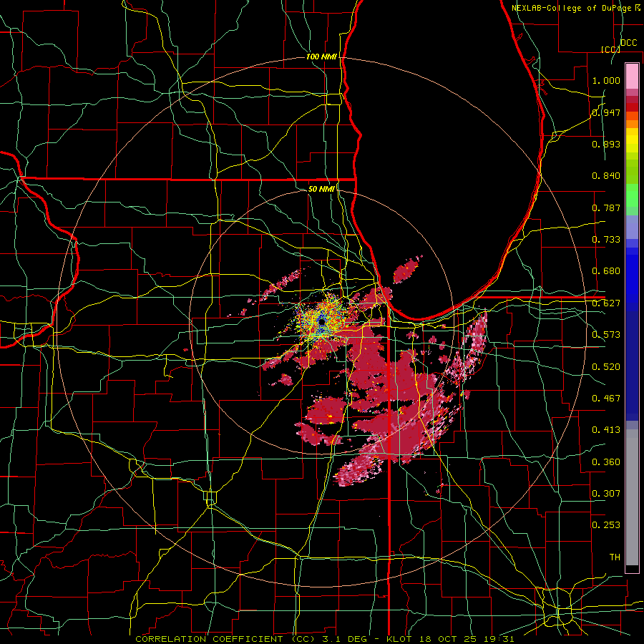Select the 0.253 legend value
Viewport: 644px width, 644px height.
coord(606,525)
